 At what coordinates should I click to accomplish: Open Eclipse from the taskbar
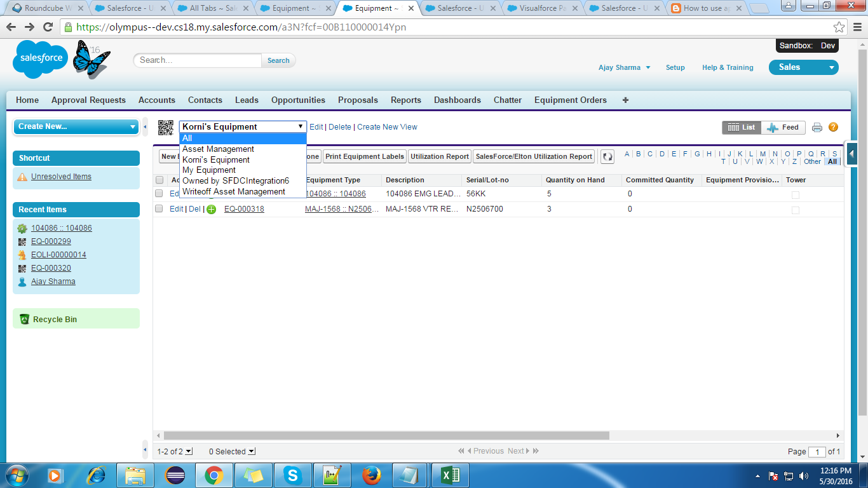pos(175,475)
